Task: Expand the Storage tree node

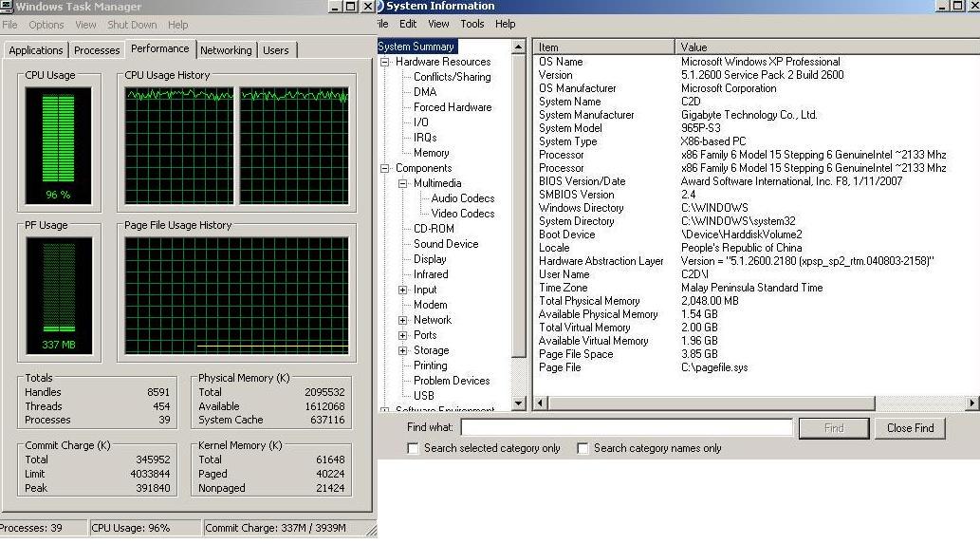Action: coord(403,350)
